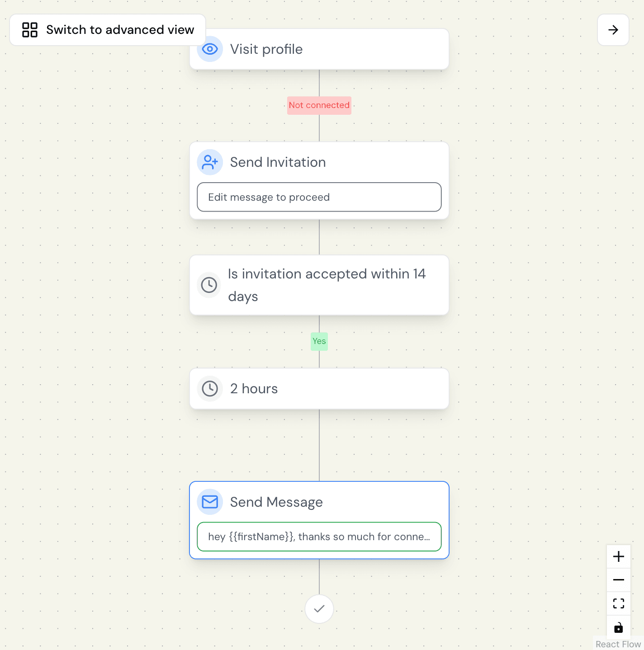Open the 'Edit message to proceed' field

[319, 197]
